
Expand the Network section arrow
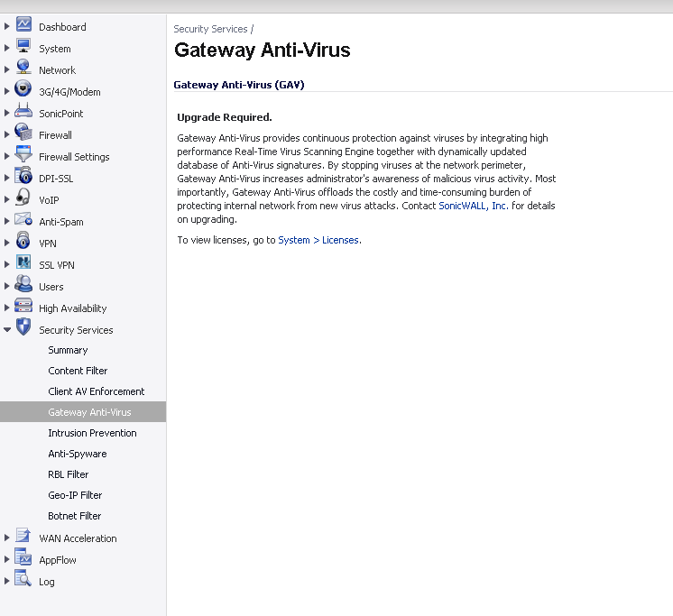[6, 70]
